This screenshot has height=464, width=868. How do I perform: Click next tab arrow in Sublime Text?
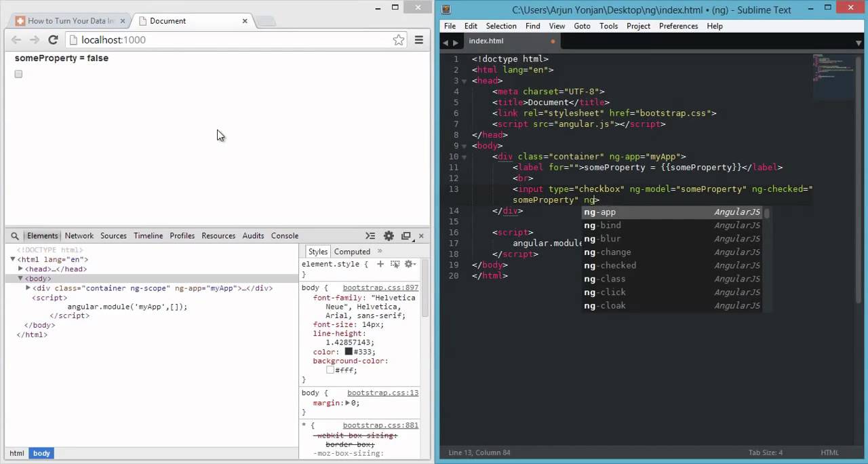455,42
